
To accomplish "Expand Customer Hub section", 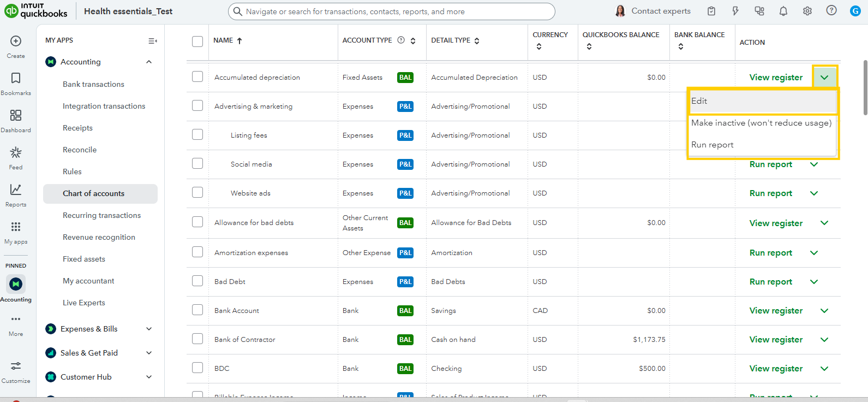I will 149,377.
